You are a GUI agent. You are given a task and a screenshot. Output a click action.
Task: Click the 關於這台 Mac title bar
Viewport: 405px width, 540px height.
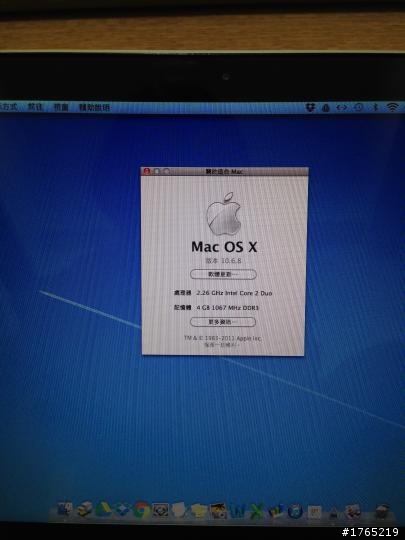point(225,172)
